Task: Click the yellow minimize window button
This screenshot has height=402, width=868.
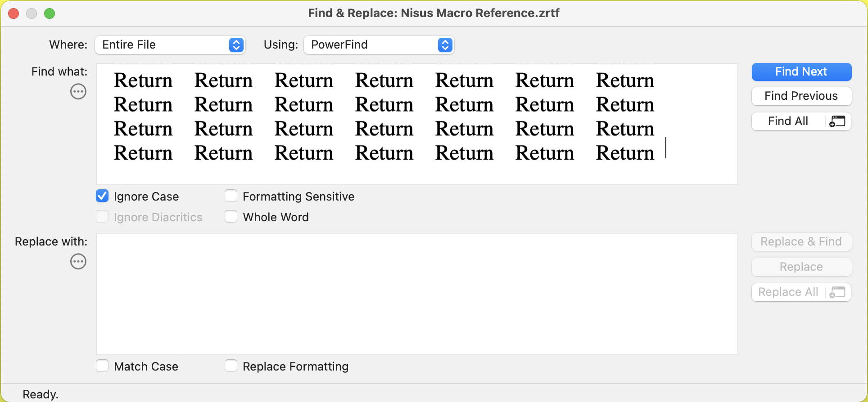Action: point(32,13)
